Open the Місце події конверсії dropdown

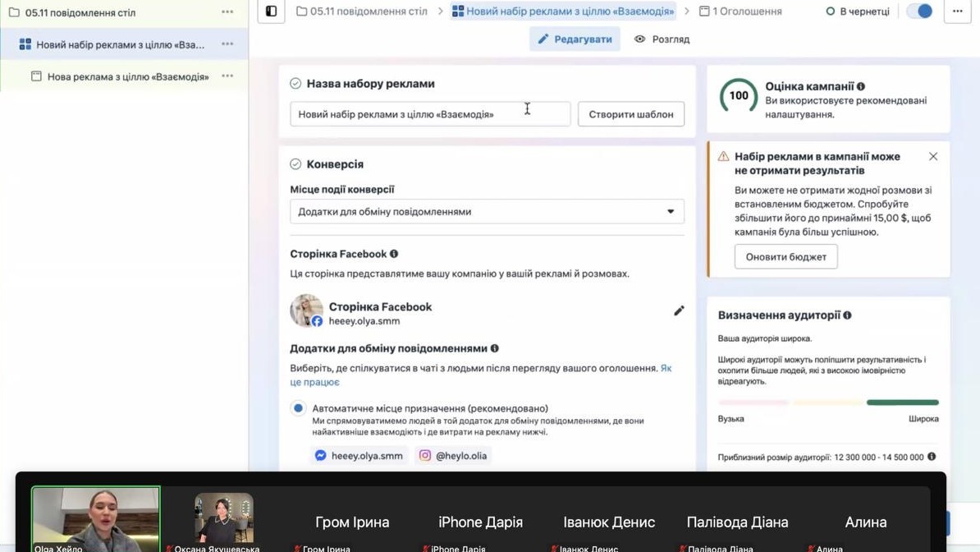(x=487, y=212)
